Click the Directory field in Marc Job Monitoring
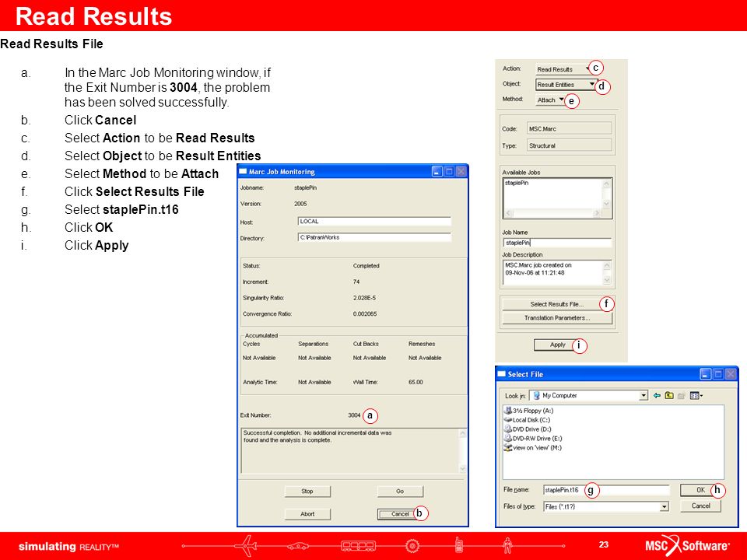This screenshot has width=747, height=560. [x=374, y=237]
